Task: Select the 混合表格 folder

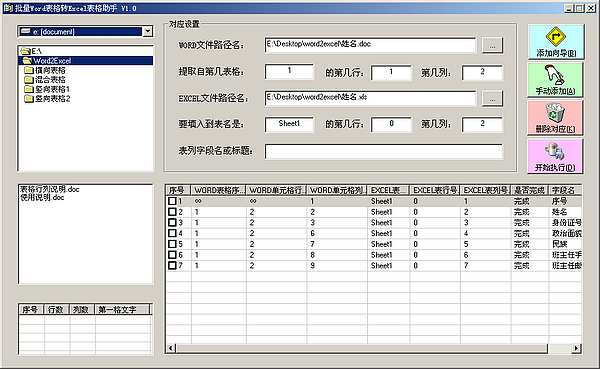Action: click(45, 80)
